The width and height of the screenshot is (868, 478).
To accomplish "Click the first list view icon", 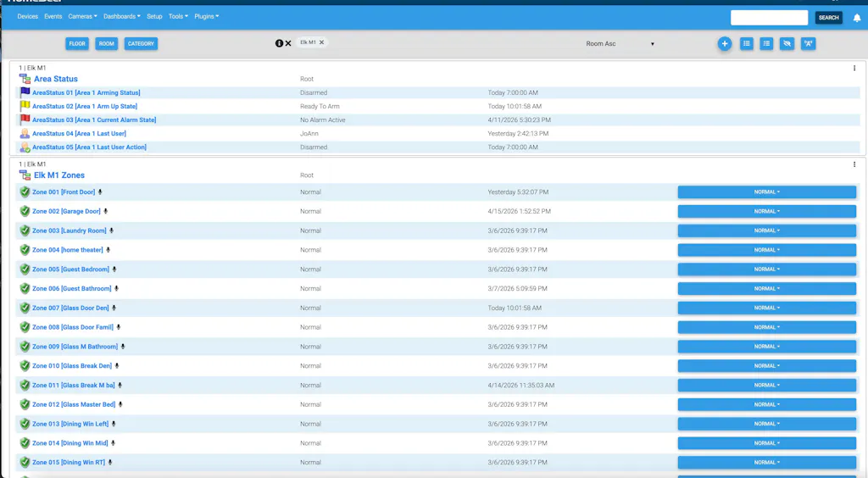I will pos(746,43).
